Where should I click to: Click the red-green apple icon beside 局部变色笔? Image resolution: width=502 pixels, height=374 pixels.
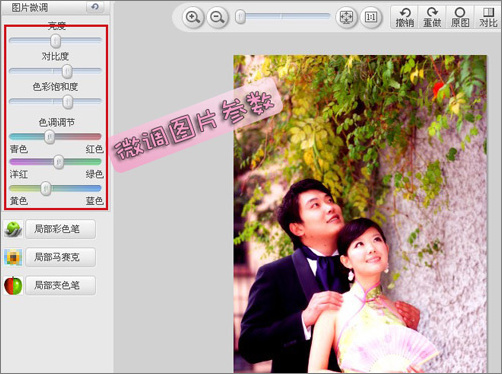tap(13, 285)
